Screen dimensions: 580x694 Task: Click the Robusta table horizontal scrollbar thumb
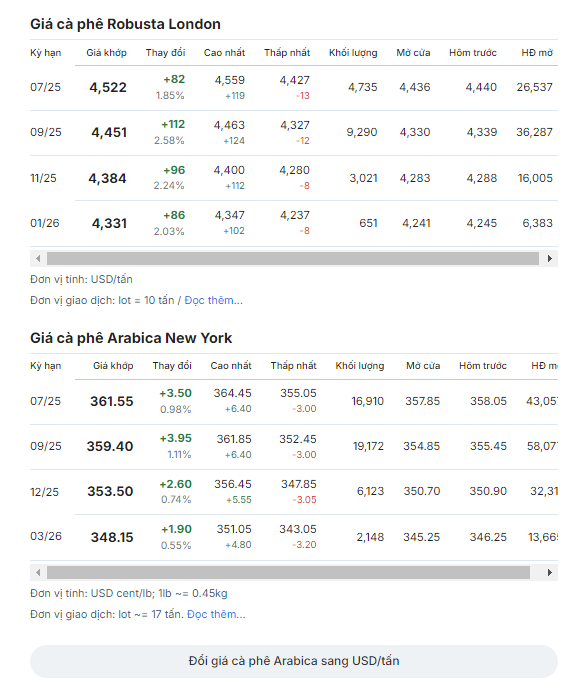tap(293, 258)
